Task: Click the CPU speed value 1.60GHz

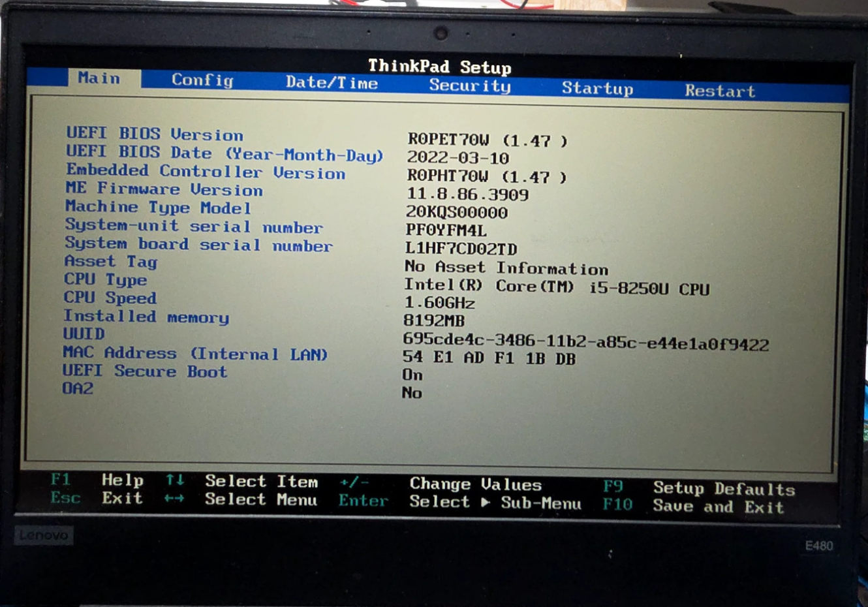Action: pyautogui.click(x=439, y=303)
